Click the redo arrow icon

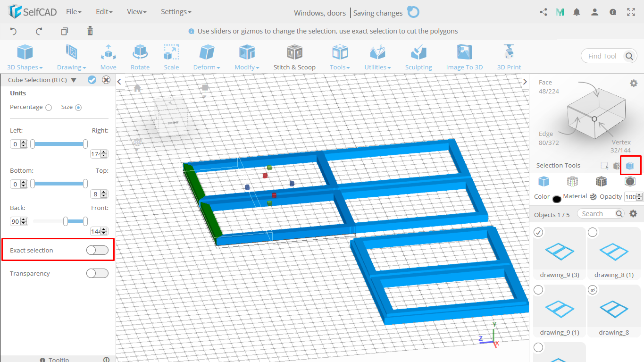39,32
